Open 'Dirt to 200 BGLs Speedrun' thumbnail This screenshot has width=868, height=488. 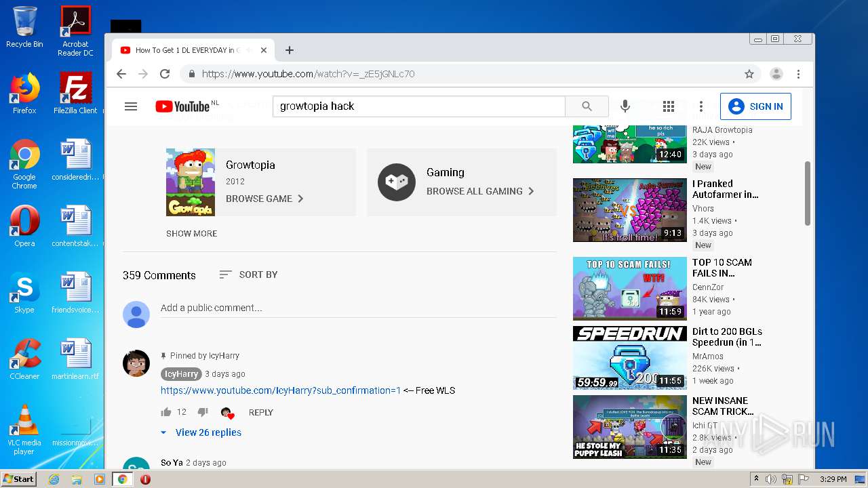pyautogui.click(x=629, y=358)
